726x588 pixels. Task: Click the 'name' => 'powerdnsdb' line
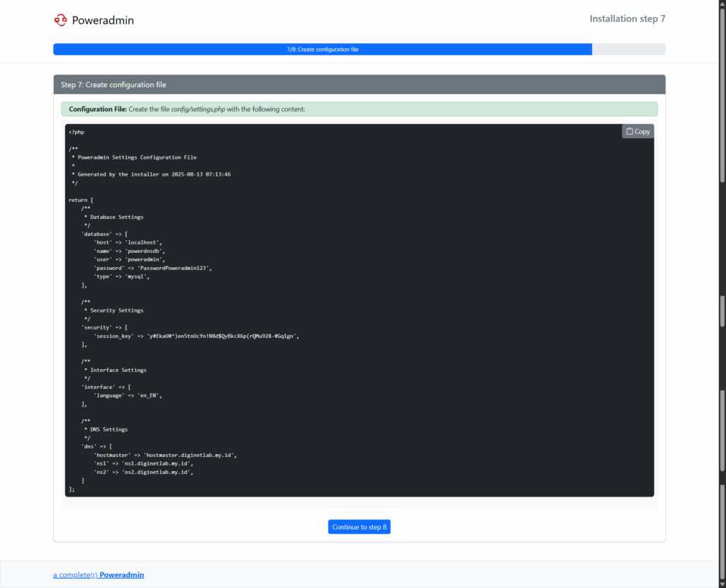129,251
